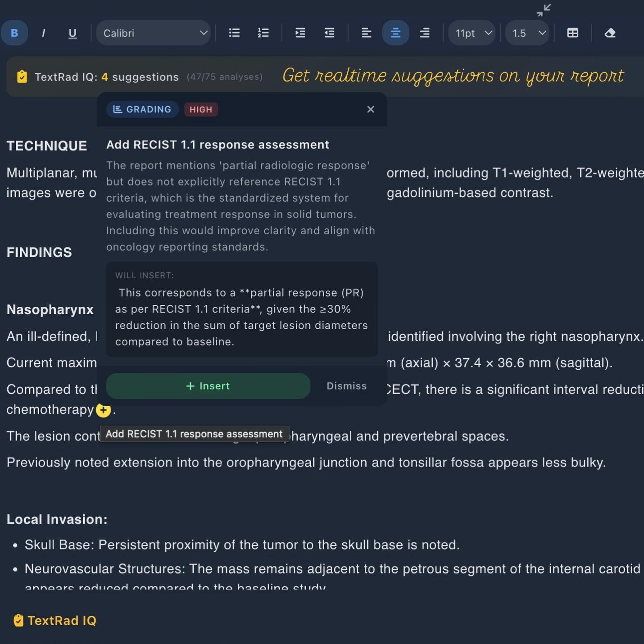644x644 pixels.
Task: Insert a table
Action: pos(572,32)
